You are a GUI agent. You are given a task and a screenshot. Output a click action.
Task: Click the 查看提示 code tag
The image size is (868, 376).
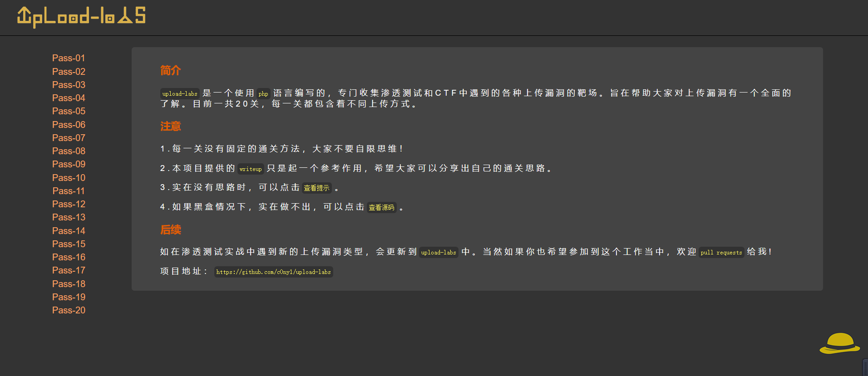(316, 188)
